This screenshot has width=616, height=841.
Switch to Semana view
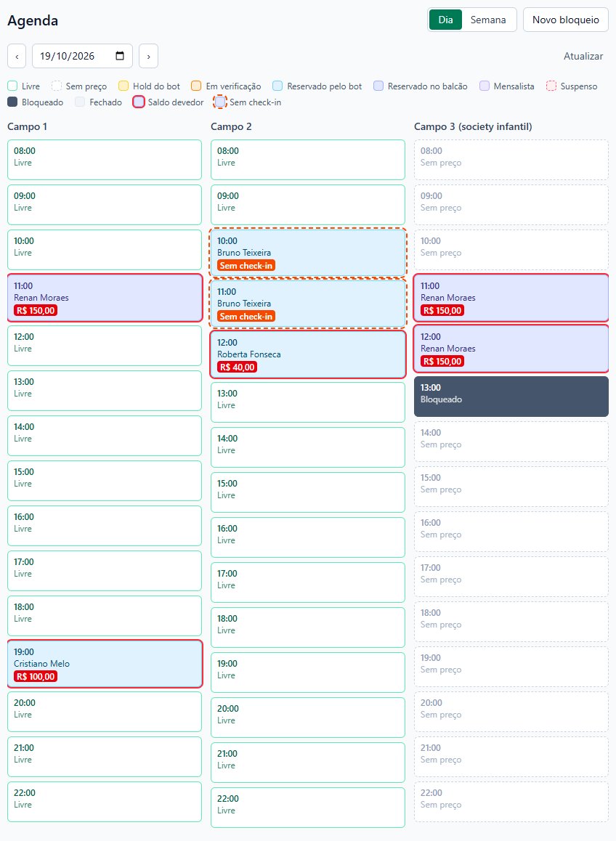[x=488, y=20]
